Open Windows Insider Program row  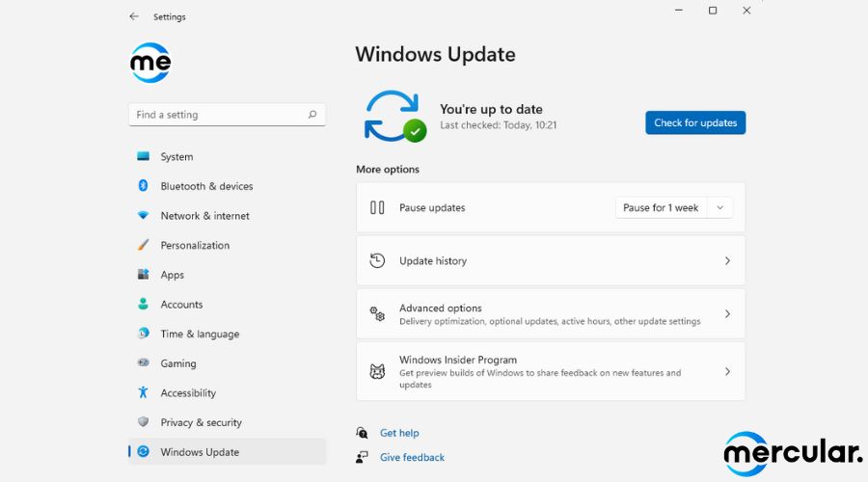(551, 371)
